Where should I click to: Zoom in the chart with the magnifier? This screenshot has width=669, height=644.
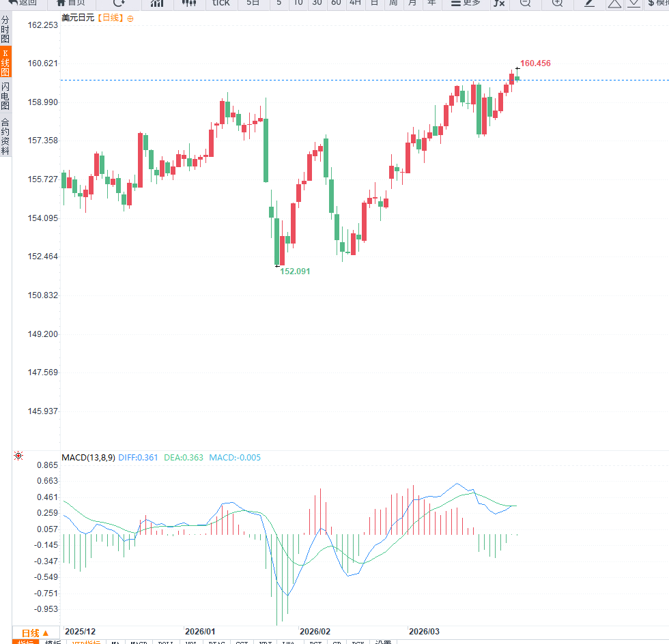point(557,3)
